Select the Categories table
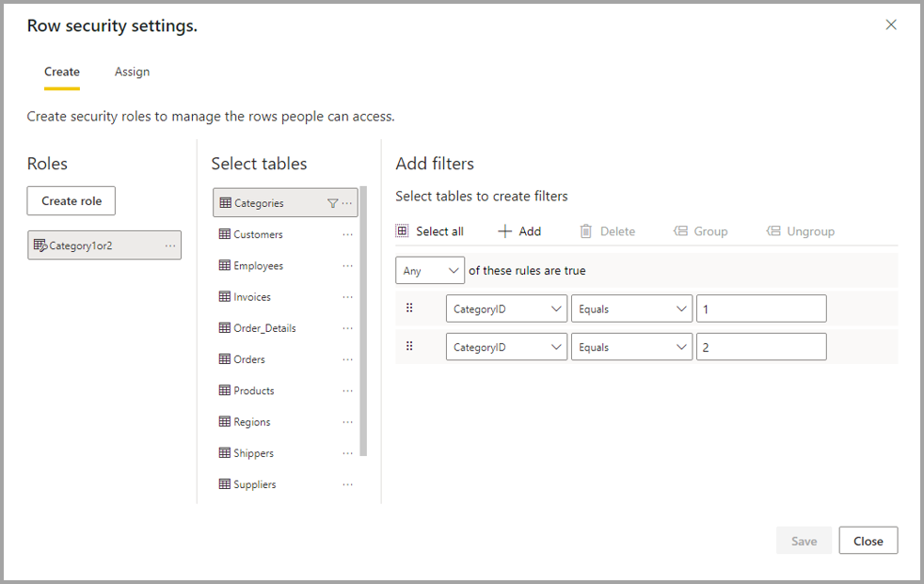The height and width of the screenshot is (584, 924). tap(285, 202)
